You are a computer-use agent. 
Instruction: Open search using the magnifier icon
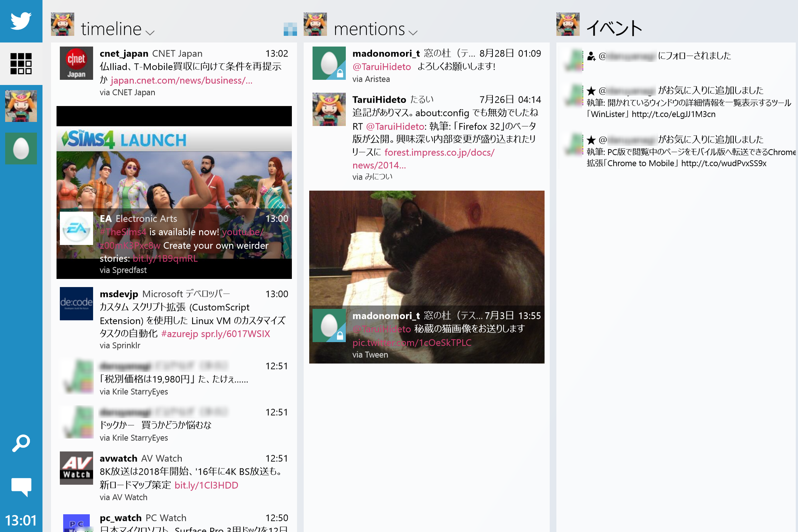[x=21, y=442]
